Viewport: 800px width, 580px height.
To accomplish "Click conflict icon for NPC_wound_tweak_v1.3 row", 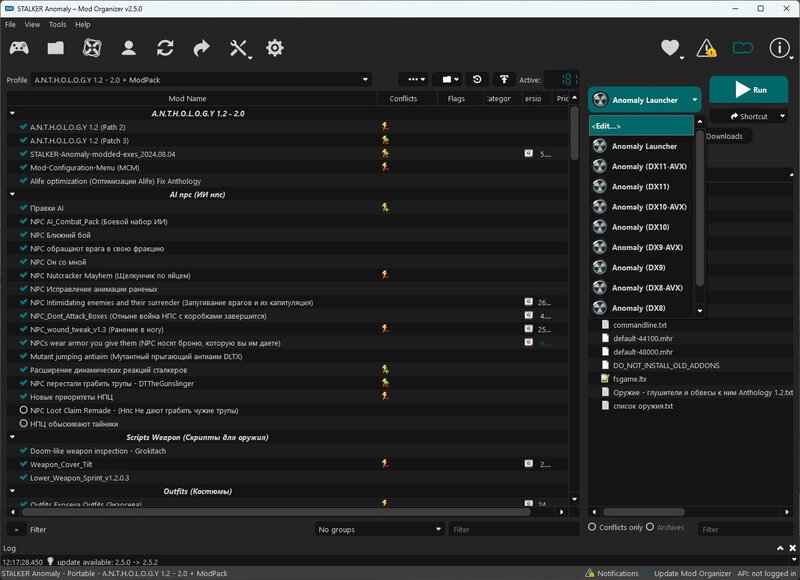I will pyautogui.click(x=385, y=329).
